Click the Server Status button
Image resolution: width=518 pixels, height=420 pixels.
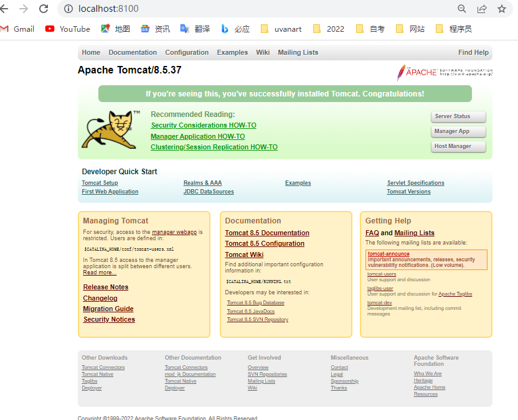(x=458, y=116)
